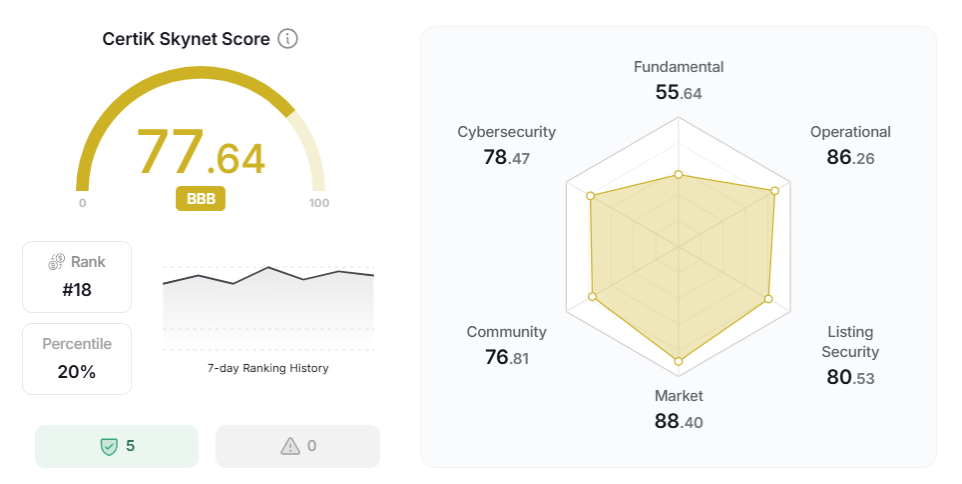
Task: Click the CertiK Skynet Score heading
Action: tap(186, 39)
